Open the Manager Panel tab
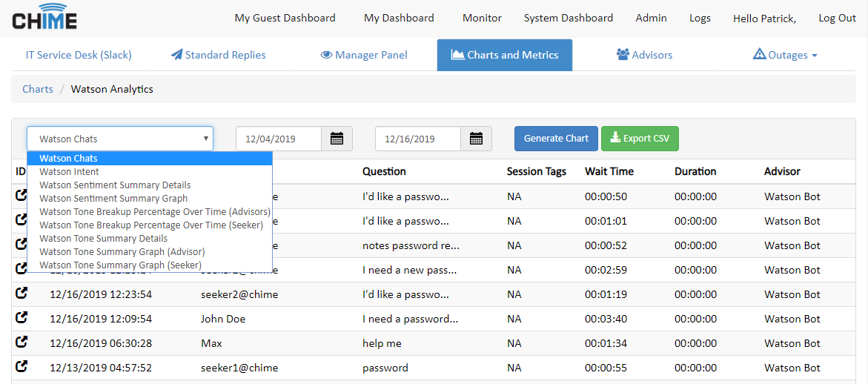 pyautogui.click(x=364, y=55)
